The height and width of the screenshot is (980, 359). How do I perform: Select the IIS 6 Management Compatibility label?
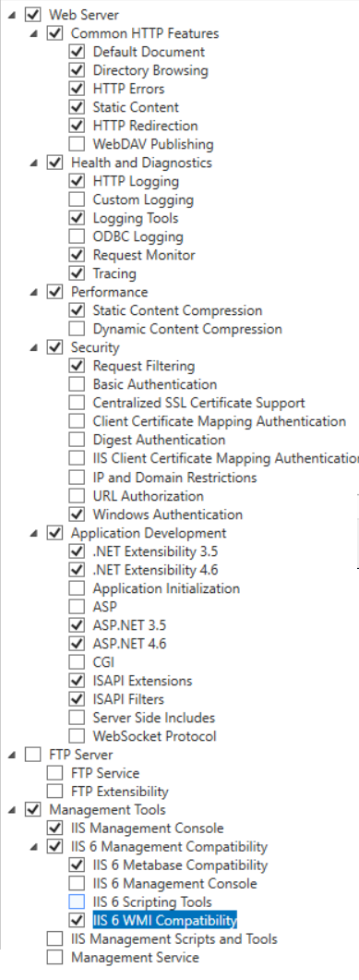pyautogui.click(x=169, y=847)
